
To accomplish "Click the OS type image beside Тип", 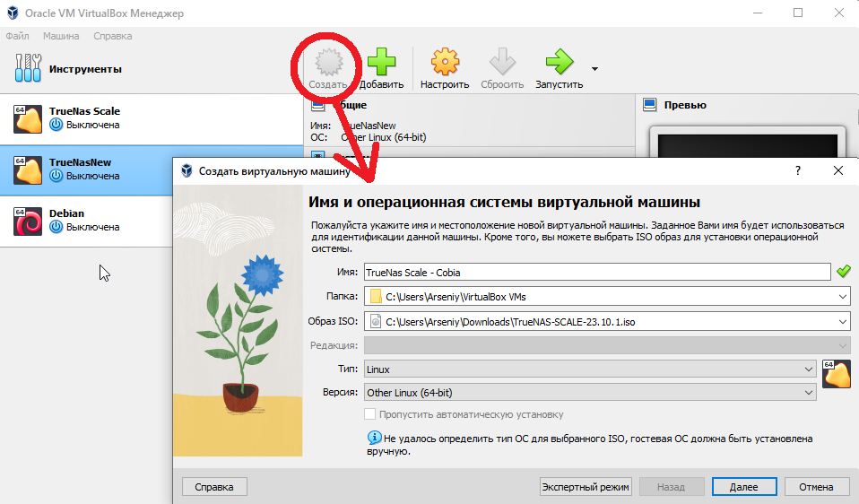I will 837,374.
